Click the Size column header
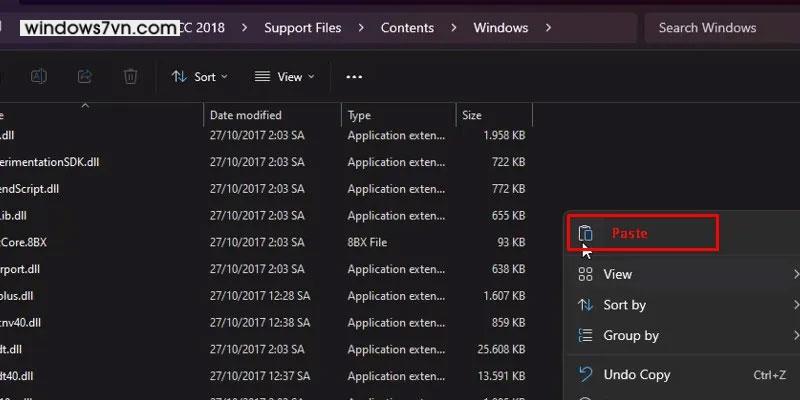800x400 pixels. pos(472,115)
